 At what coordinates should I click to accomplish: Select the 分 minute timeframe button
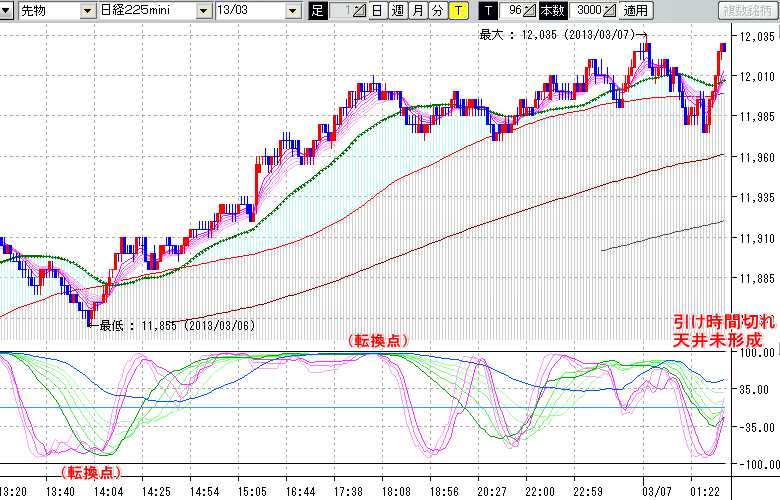pos(437,11)
